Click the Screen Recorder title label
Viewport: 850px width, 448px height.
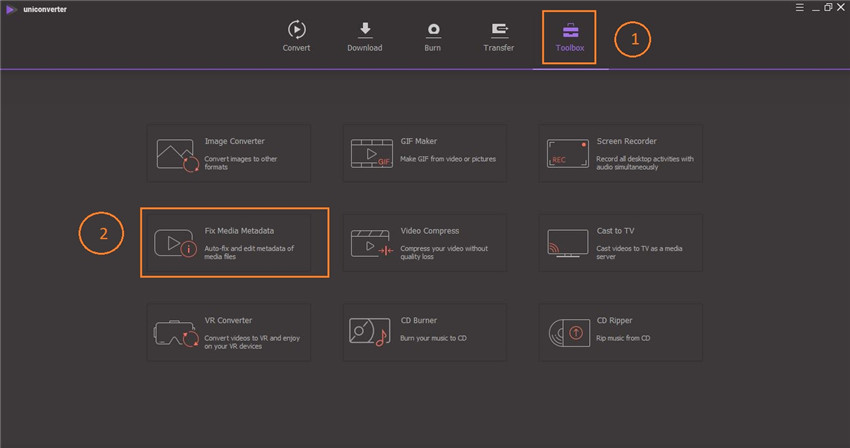(628, 142)
